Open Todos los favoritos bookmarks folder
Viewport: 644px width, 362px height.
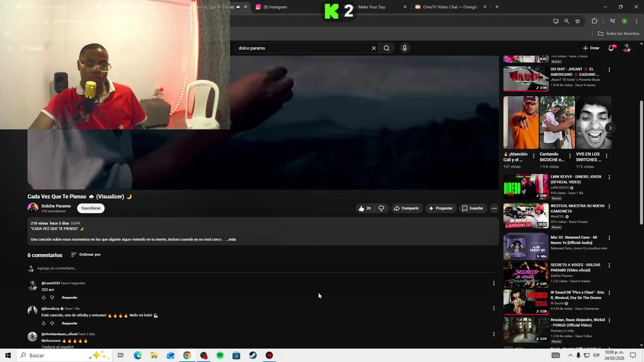[619, 34]
